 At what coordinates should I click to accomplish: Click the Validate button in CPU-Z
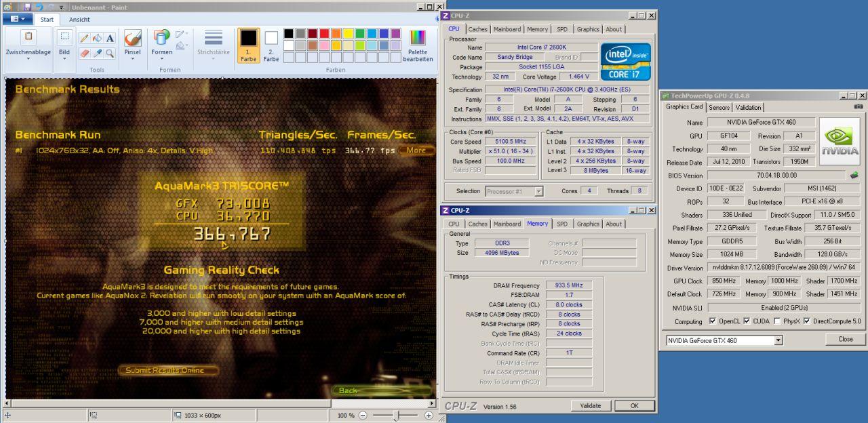pos(590,406)
